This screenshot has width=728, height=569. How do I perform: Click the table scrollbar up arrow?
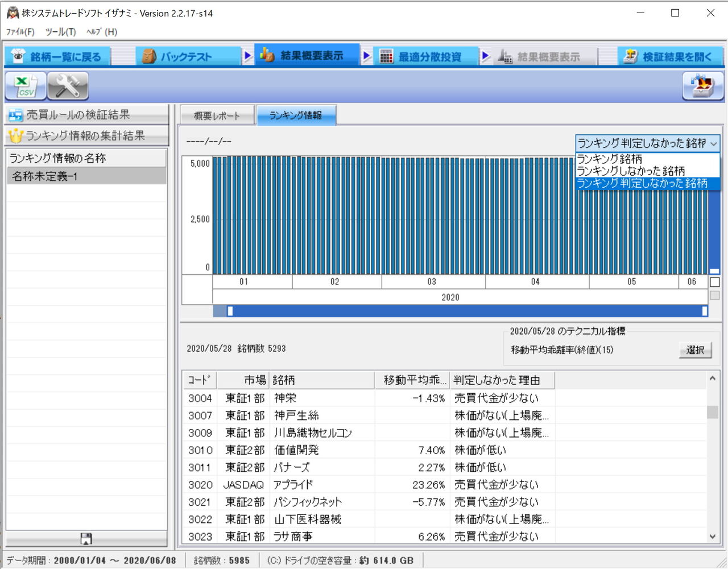[x=713, y=378]
